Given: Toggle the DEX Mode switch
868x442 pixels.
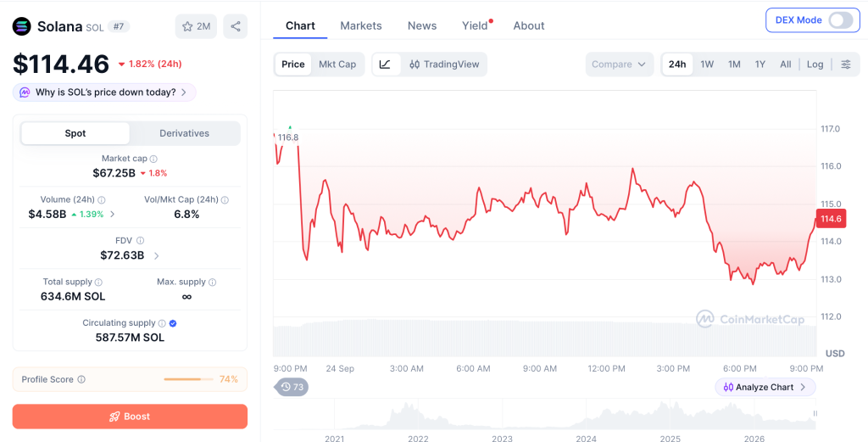Looking at the screenshot, I should [x=840, y=20].
